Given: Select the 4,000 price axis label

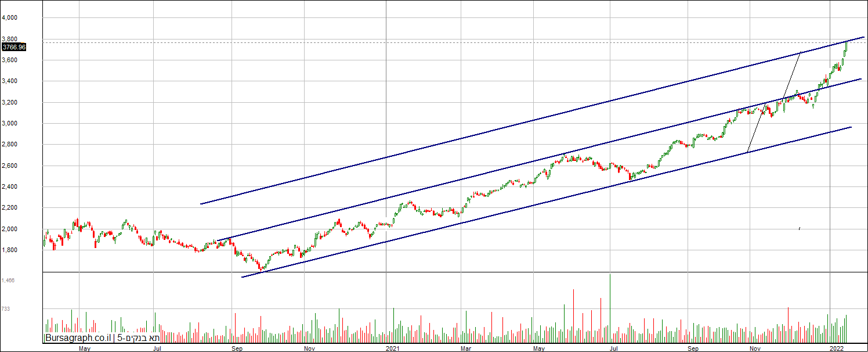Looking at the screenshot, I should 10,18.
